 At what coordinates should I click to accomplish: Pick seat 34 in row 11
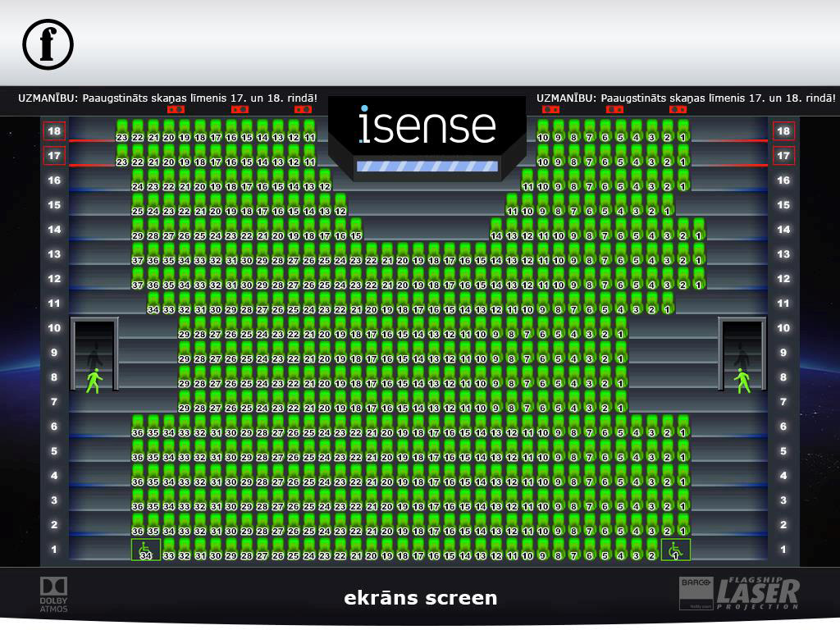click(153, 305)
